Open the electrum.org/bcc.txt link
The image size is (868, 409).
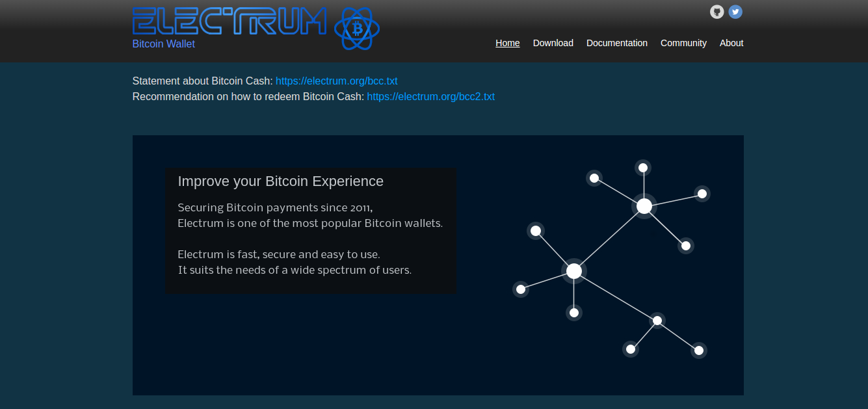337,81
